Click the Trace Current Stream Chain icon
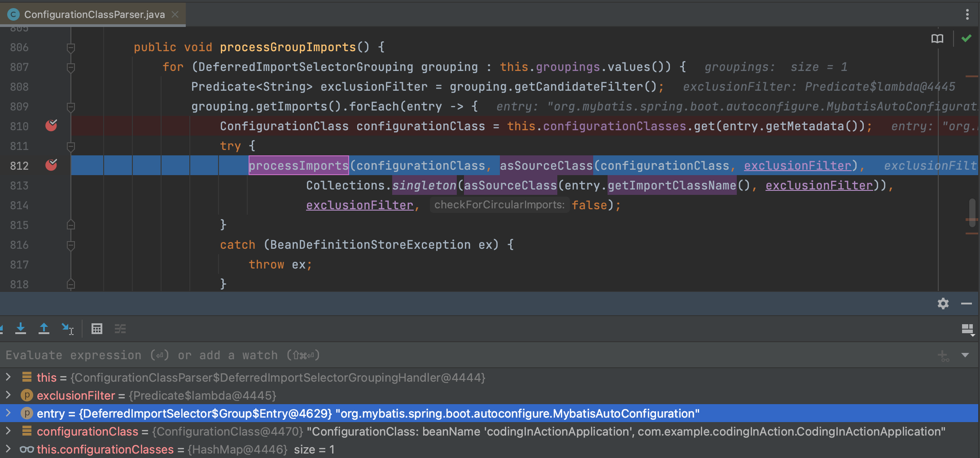Viewport: 980px width, 458px height. click(x=120, y=329)
